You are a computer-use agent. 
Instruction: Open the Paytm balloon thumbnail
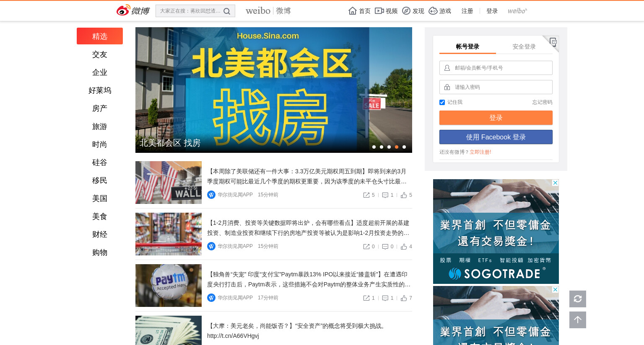(169, 286)
